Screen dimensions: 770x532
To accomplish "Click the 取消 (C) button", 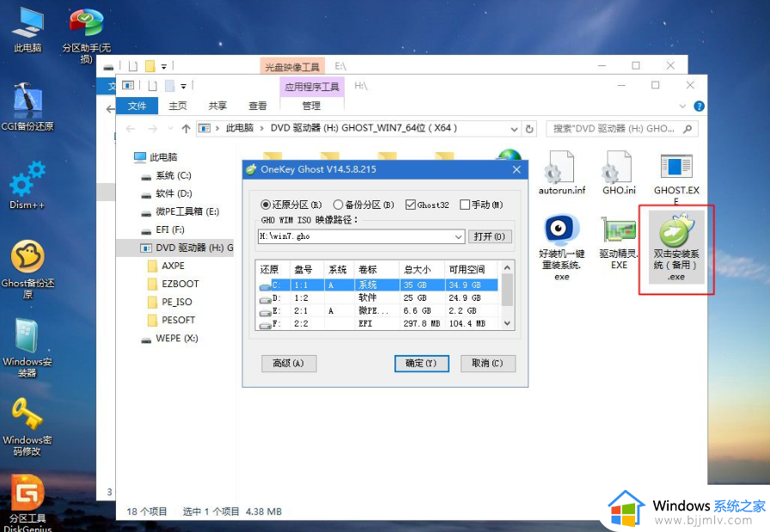I will pos(487,364).
